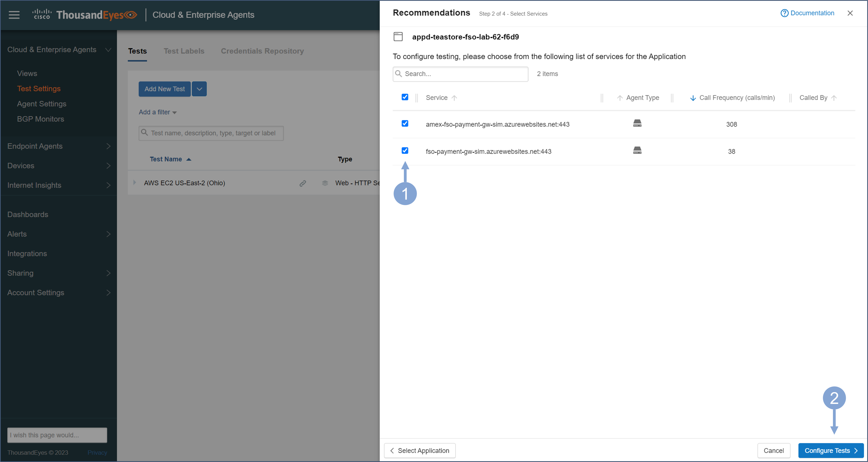
Task: Uncheck amex-fso-payment-gw-sim service checkbox
Action: point(405,124)
